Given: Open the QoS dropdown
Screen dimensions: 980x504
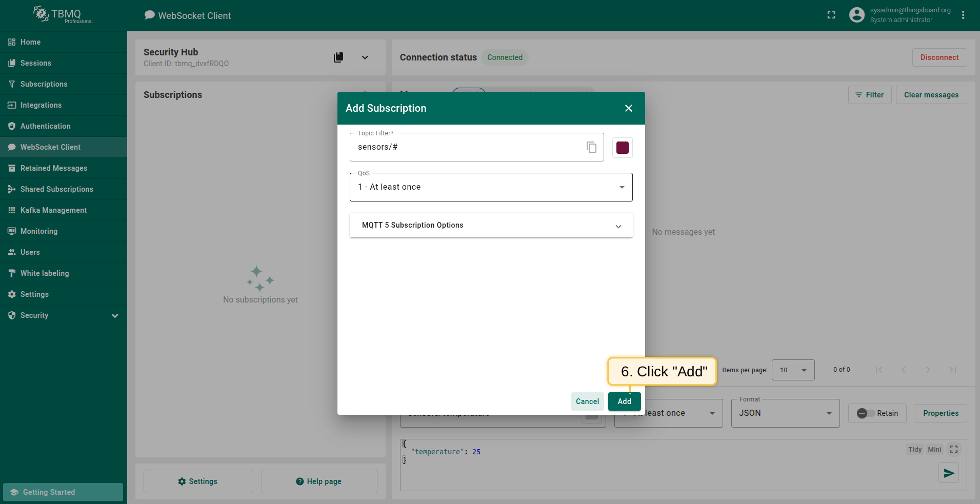Looking at the screenshot, I should coord(491,187).
